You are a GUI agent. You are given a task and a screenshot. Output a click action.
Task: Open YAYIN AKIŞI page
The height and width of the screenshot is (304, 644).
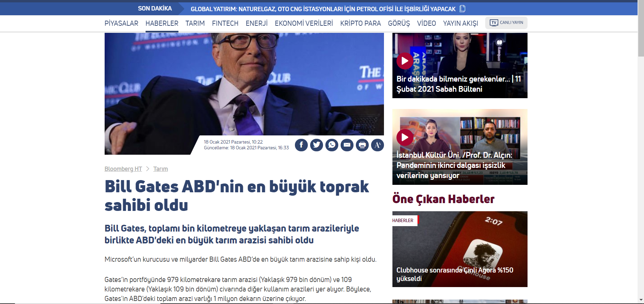(x=460, y=23)
